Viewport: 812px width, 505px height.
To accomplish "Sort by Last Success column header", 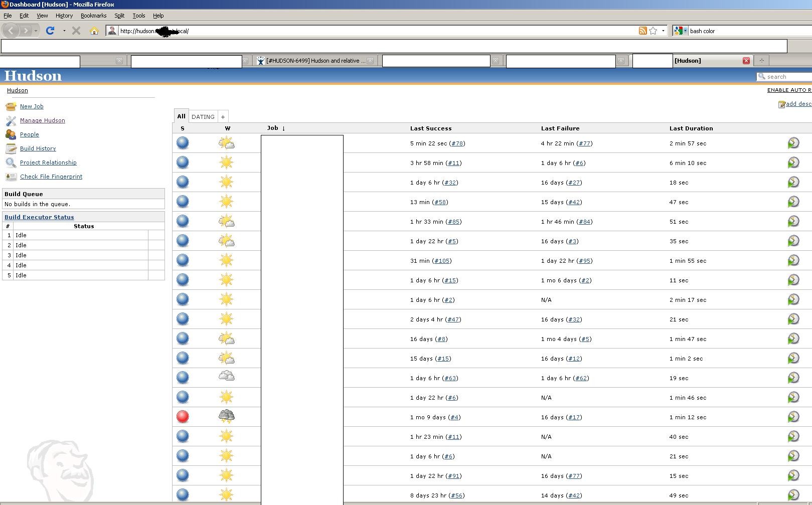I will [x=431, y=128].
